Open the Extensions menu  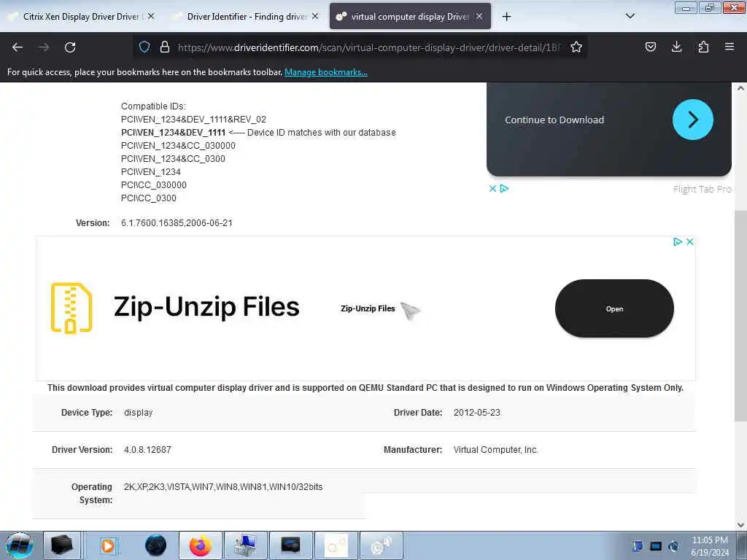click(x=703, y=47)
